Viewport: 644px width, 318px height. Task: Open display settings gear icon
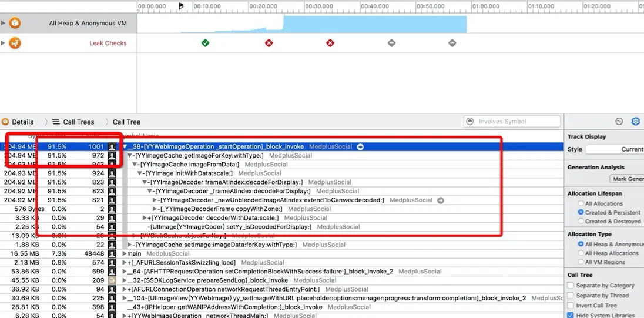click(635, 122)
